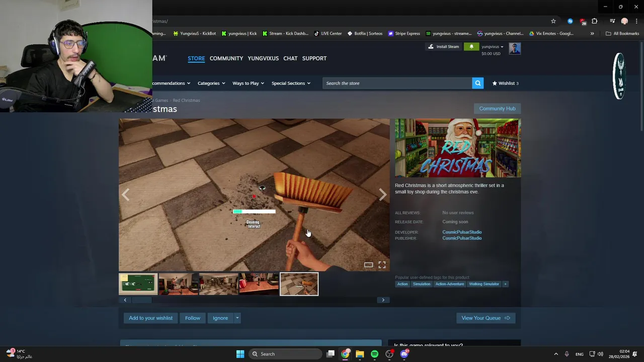Select the STORE menu tab
Image resolution: width=644 pixels, height=362 pixels.
(196, 58)
